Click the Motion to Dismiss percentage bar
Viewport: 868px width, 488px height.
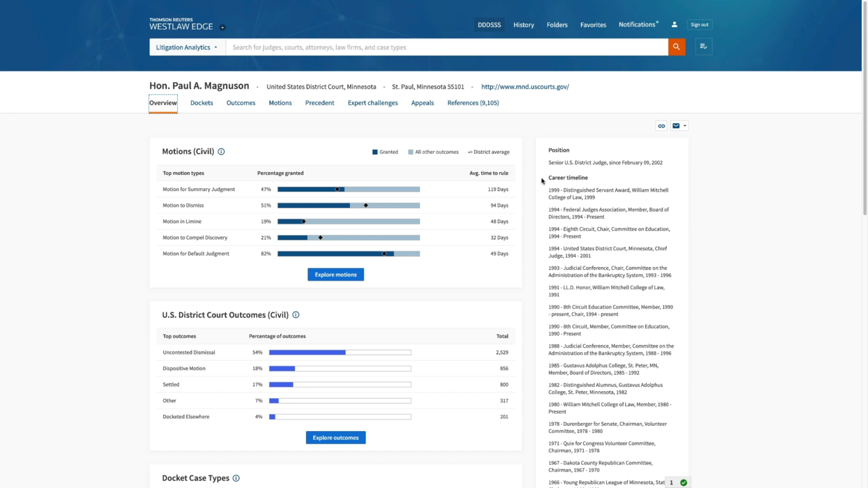coord(349,205)
